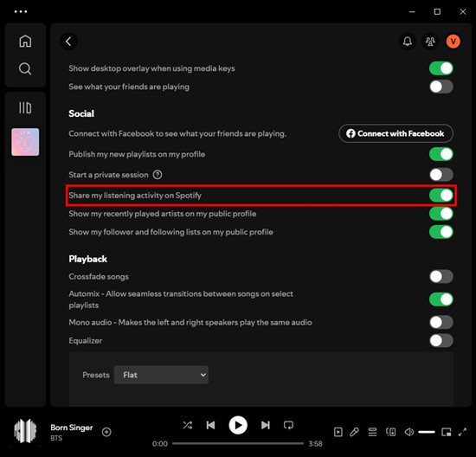This screenshot has height=457, width=476.
Task: Open the play queue icon
Action: [372, 432]
